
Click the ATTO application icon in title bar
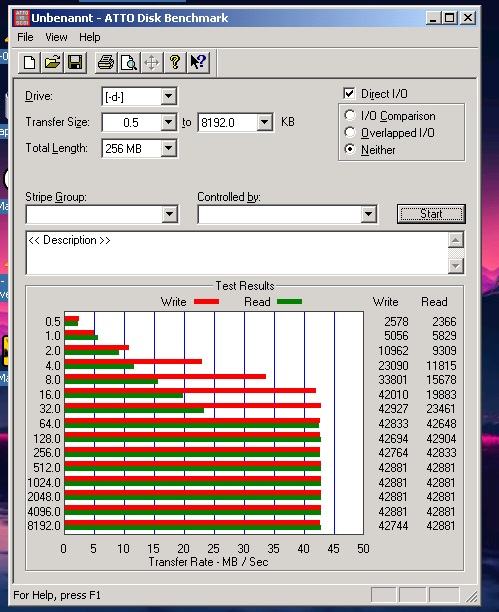(x=21, y=18)
